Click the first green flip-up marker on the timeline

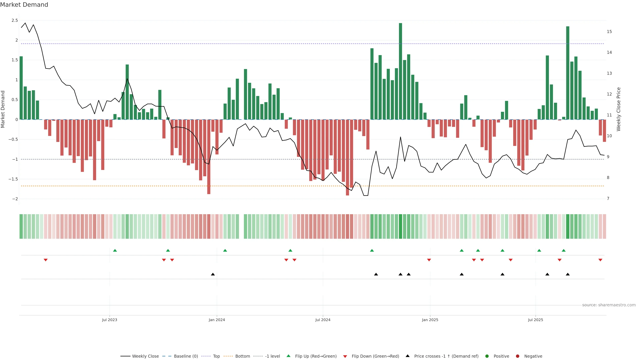coord(115,250)
